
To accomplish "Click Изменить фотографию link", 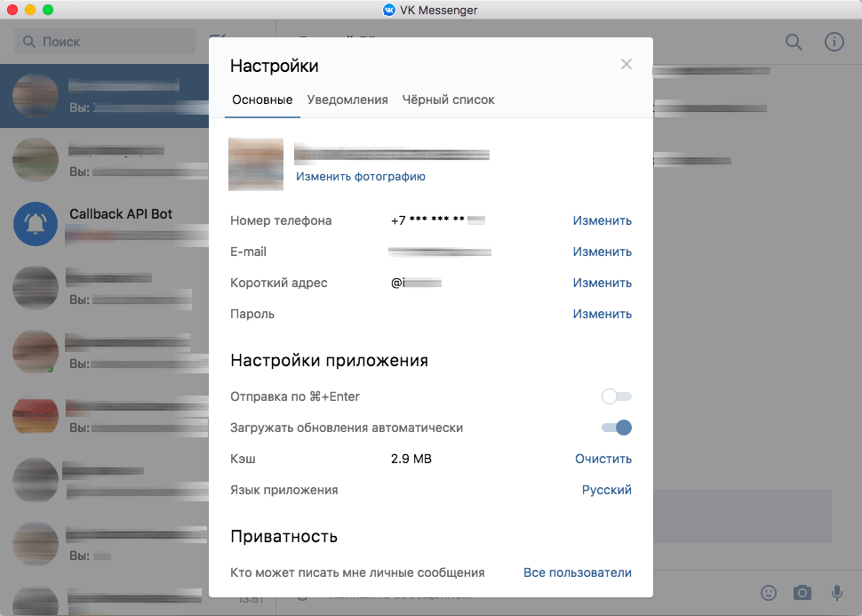I will 361,177.
